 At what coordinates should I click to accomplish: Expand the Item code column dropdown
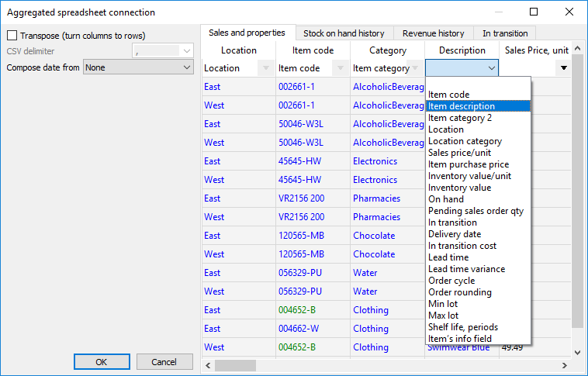(340, 68)
